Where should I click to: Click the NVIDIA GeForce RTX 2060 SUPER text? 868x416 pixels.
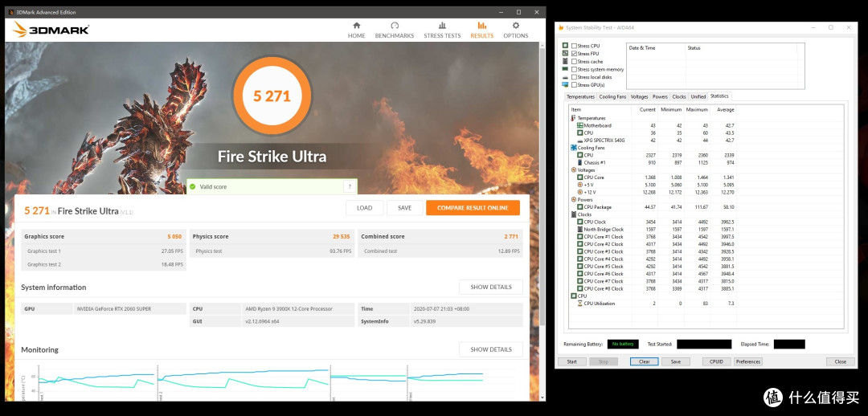tap(113, 308)
